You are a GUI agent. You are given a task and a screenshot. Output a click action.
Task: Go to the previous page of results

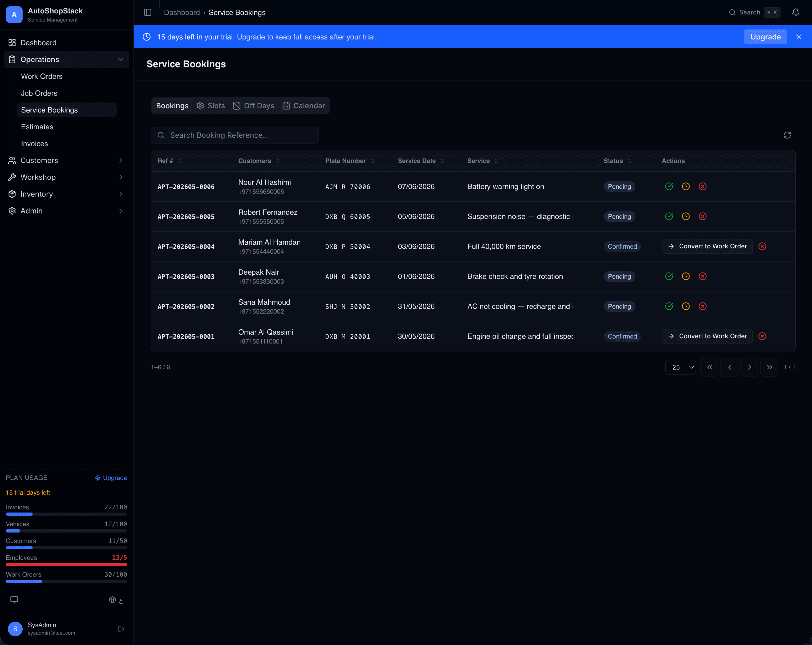729,367
